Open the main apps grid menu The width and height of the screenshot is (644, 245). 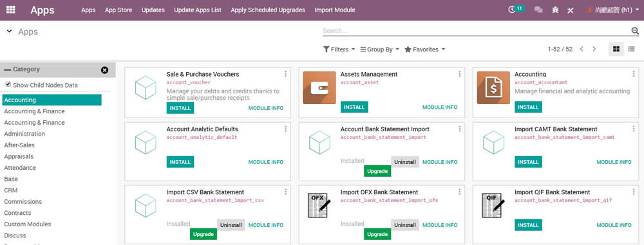(x=11, y=9)
